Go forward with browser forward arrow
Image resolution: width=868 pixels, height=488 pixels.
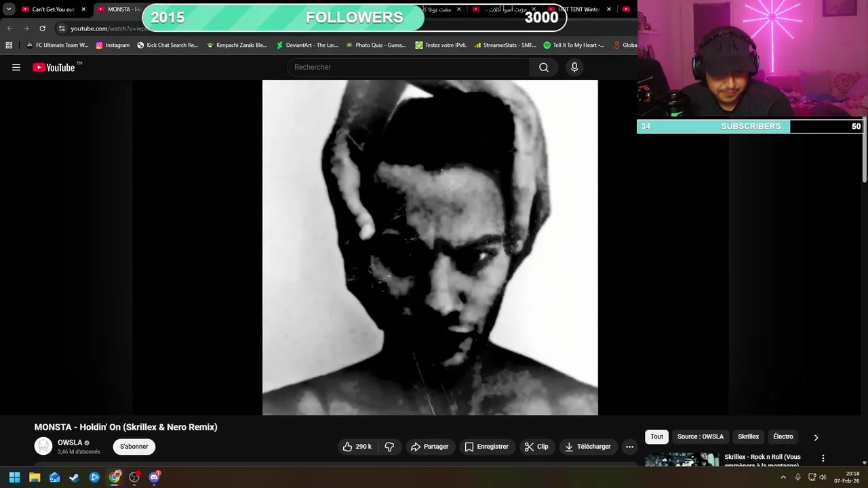(26, 28)
